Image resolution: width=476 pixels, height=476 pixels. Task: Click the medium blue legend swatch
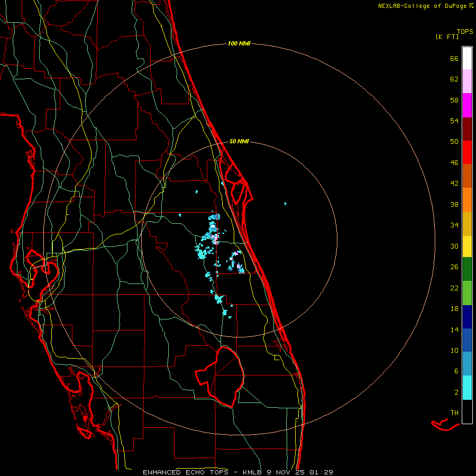tap(467, 340)
